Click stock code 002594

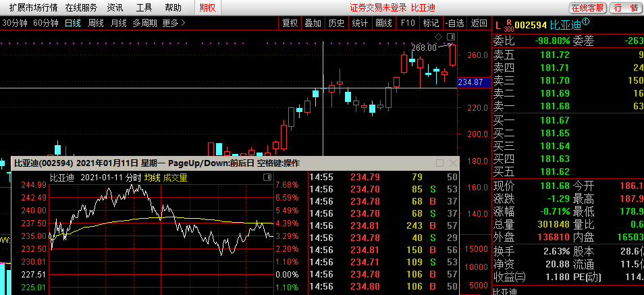[x=531, y=26]
